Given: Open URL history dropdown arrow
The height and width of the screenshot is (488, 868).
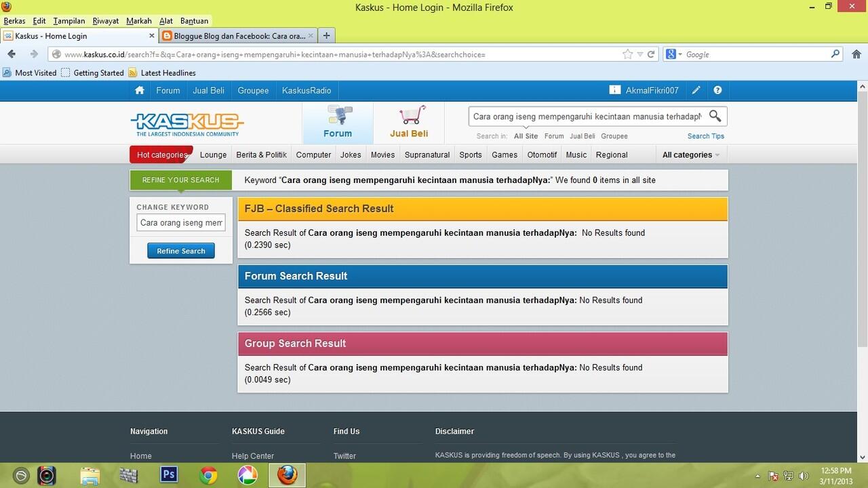Looking at the screenshot, I should (640, 54).
